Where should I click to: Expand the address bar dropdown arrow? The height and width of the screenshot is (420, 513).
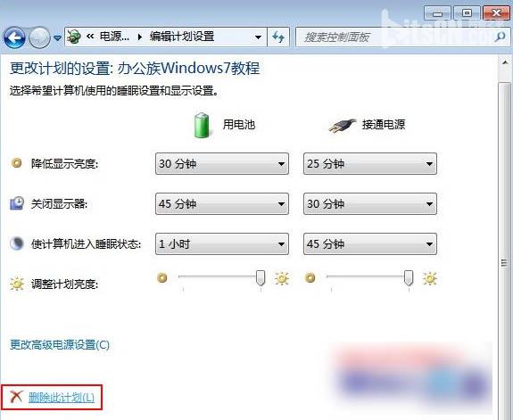258,37
